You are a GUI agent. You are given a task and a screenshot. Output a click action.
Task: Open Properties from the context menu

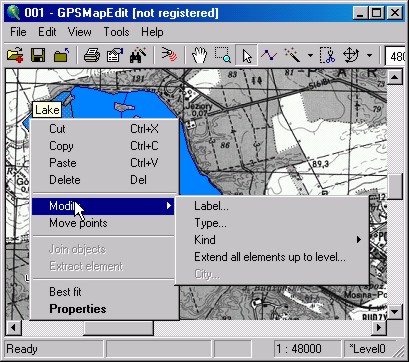104,309
